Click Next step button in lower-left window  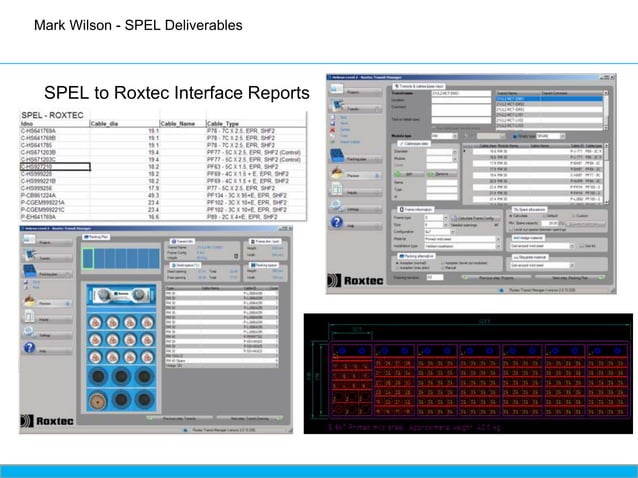250,418
